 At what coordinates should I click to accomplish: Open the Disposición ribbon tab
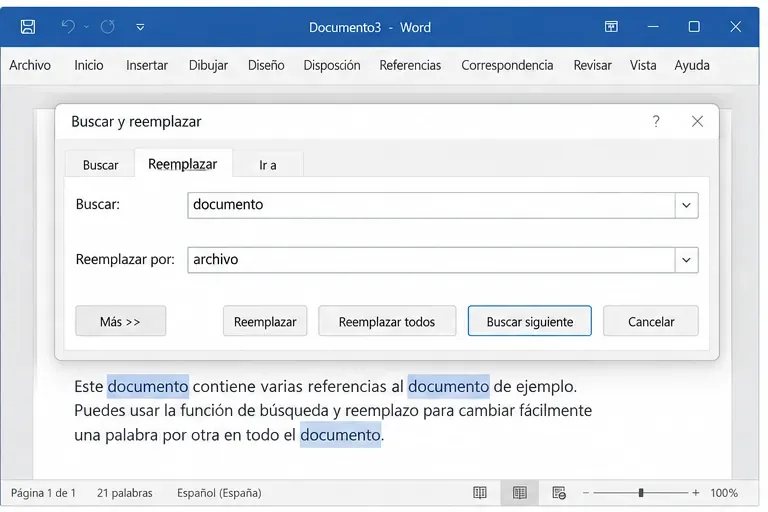tap(332, 65)
